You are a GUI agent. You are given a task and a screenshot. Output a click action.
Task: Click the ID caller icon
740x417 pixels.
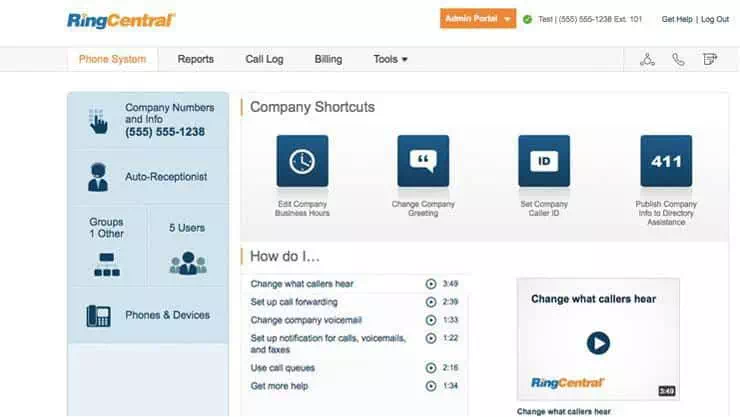[544, 161]
